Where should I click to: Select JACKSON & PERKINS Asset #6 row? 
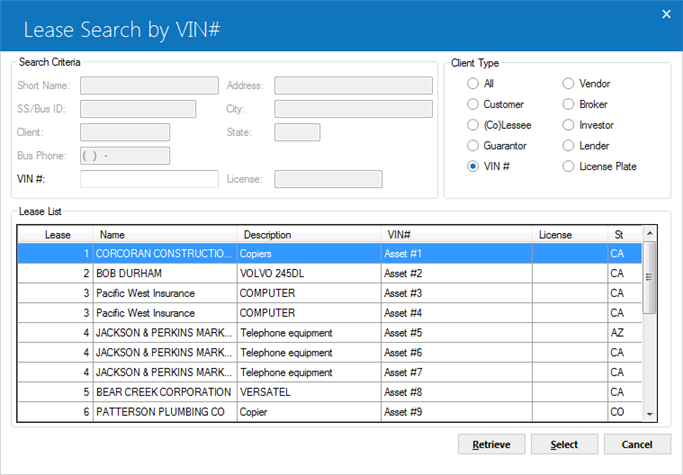coord(329,353)
